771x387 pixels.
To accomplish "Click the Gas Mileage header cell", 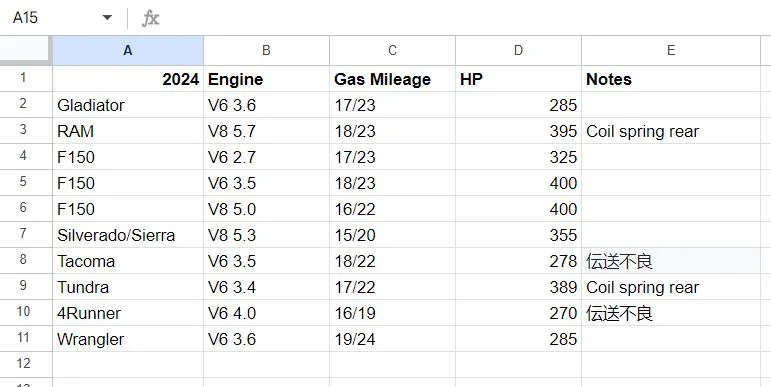I will coord(392,79).
